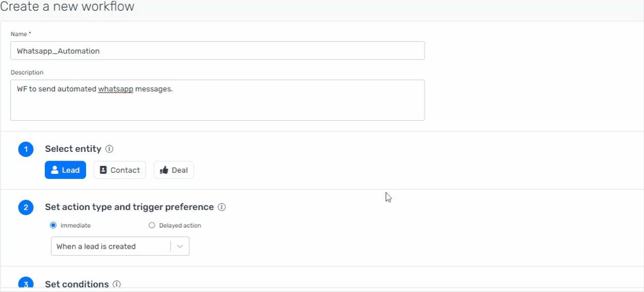The height and width of the screenshot is (292, 644).
Task: Click the 'Name *' field label
Action: 21,34
